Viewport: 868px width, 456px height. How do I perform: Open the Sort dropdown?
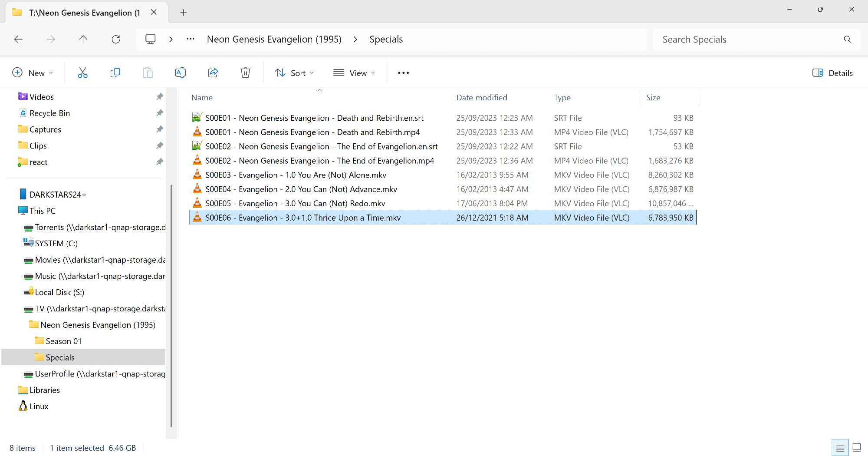click(x=294, y=73)
